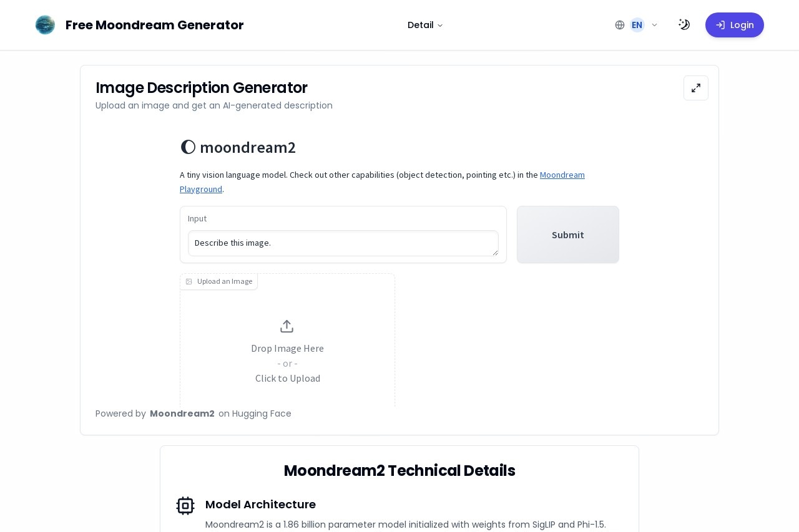Open the Free Moondream Generator home title
Screen dimensions: 799x532
[x=154, y=25]
